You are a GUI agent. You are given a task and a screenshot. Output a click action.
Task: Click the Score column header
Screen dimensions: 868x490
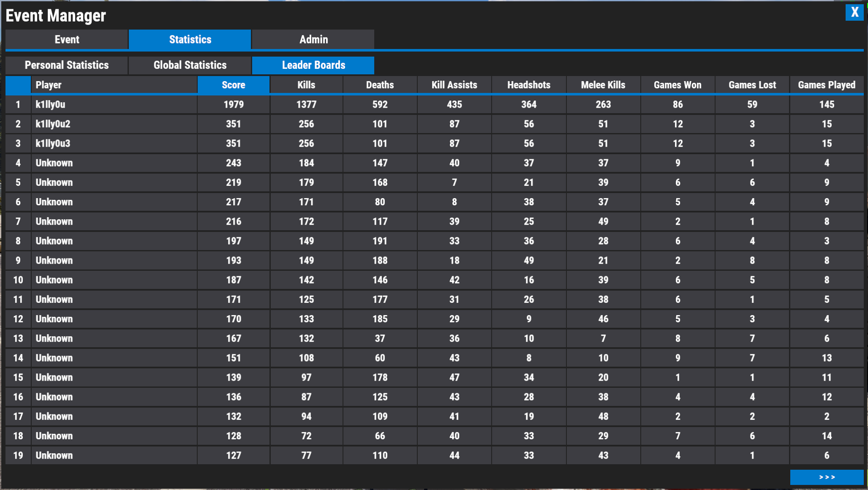(234, 85)
